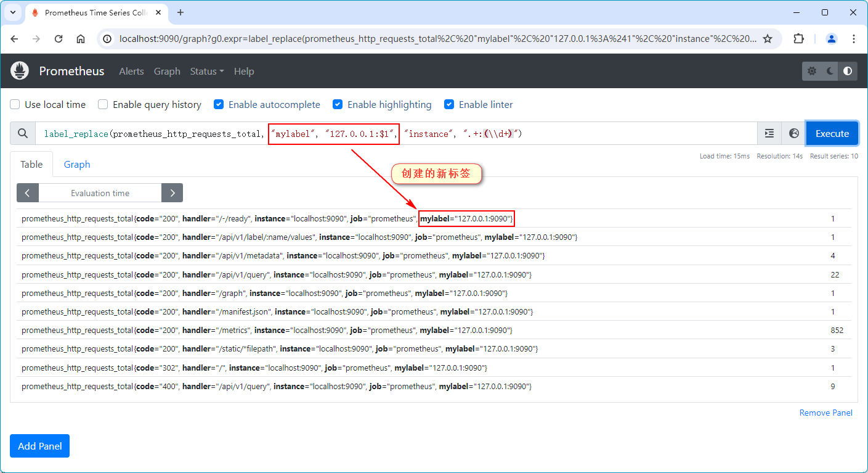Click the Result series: 10 text
This screenshot has height=473, width=868.
[834, 156]
